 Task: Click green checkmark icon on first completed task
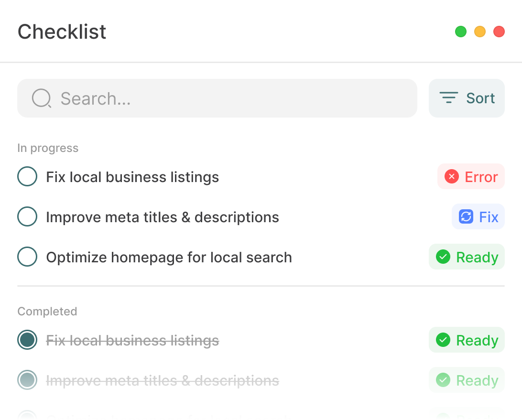(x=443, y=340)
